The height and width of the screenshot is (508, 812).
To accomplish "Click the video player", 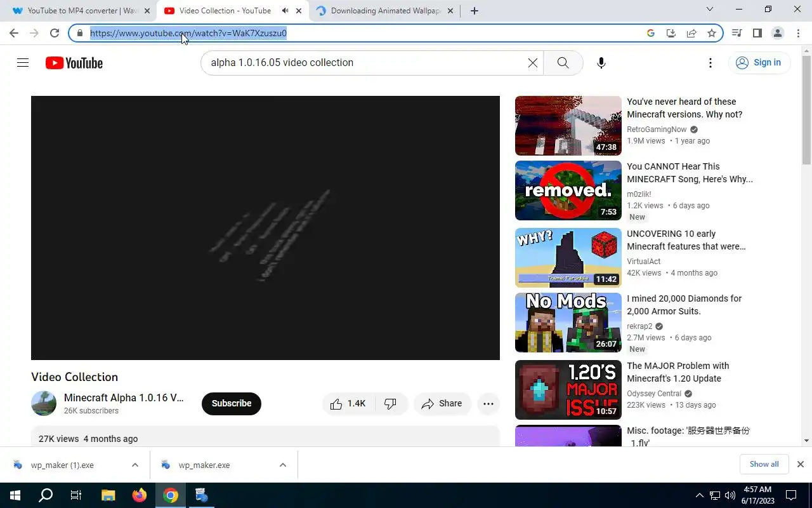I will tap(265, 228).
